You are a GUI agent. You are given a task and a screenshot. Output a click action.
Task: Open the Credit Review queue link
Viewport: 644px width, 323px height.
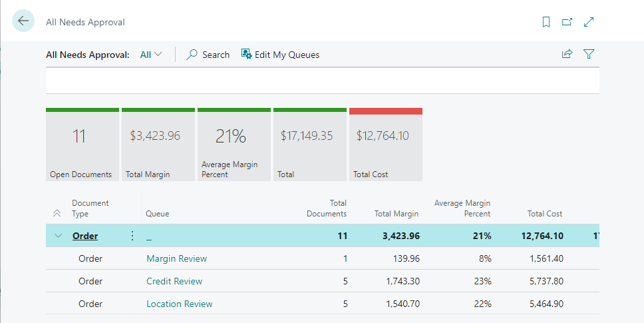[174, 281]
